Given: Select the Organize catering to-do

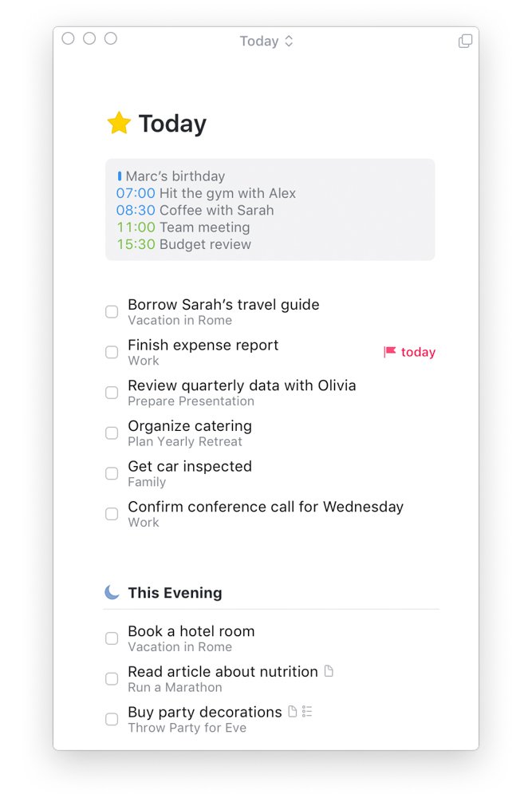Looking at the screenshot, I should [x=190, y=426].
